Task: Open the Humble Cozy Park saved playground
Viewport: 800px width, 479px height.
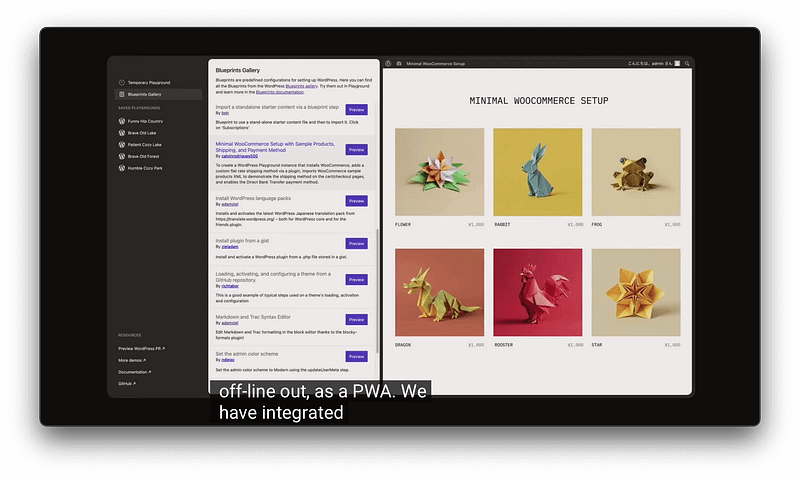Action: [x=145, y=168]
